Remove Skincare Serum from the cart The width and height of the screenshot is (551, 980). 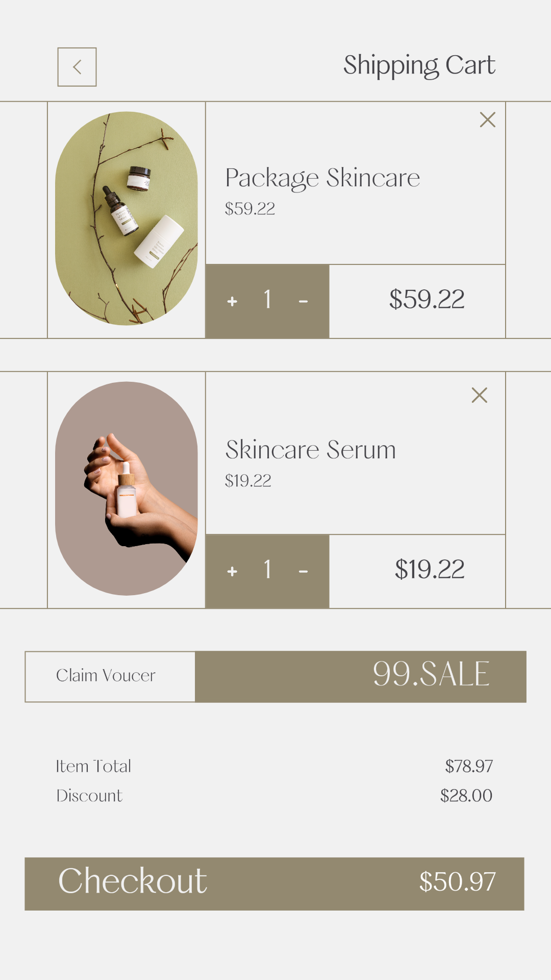point(480,395)
